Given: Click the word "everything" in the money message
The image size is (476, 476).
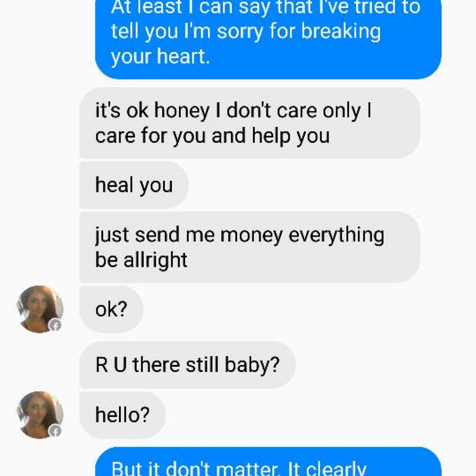Looking at the screenshot, I should coord(337,236).
